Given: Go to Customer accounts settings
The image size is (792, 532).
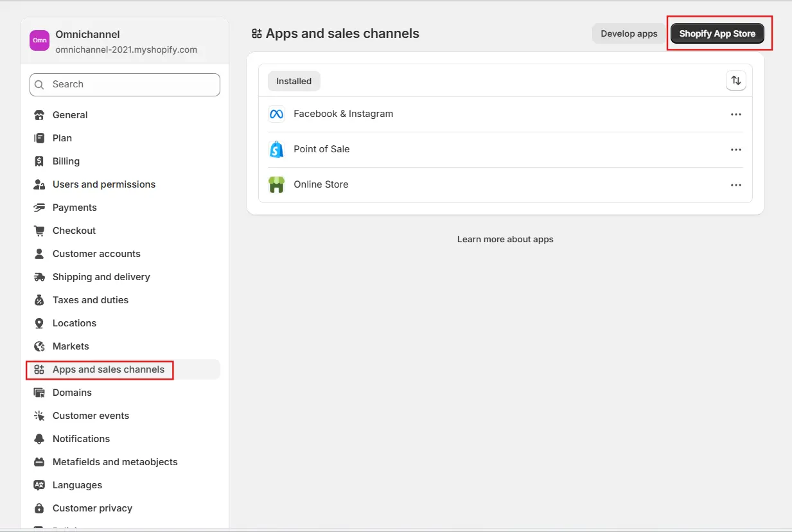Looking at the screenshot, I should point(96,253).
